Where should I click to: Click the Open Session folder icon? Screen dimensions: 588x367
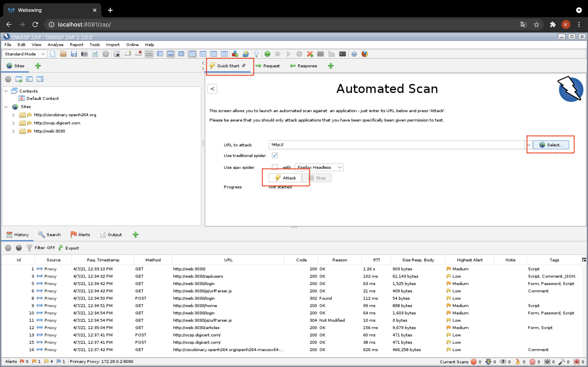(63, 54)
